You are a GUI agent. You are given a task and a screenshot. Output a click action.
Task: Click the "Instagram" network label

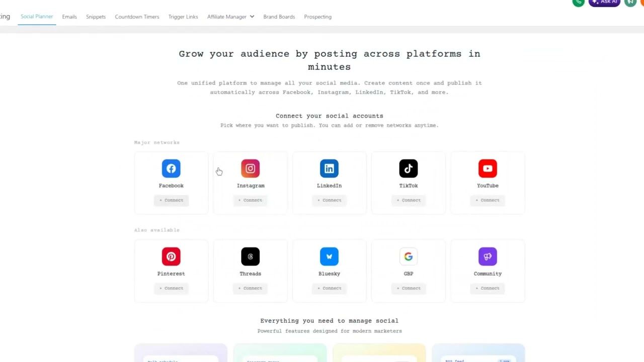point(251,186)
